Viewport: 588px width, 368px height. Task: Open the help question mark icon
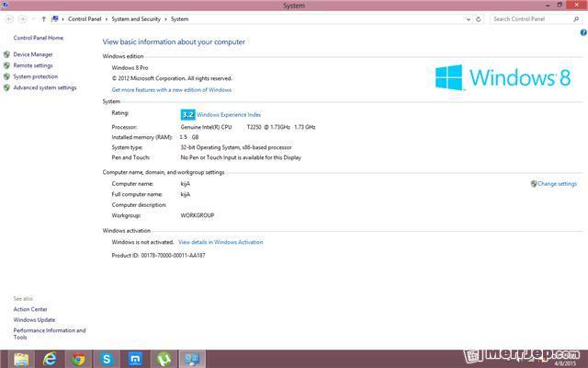click(x=583, y=33)
